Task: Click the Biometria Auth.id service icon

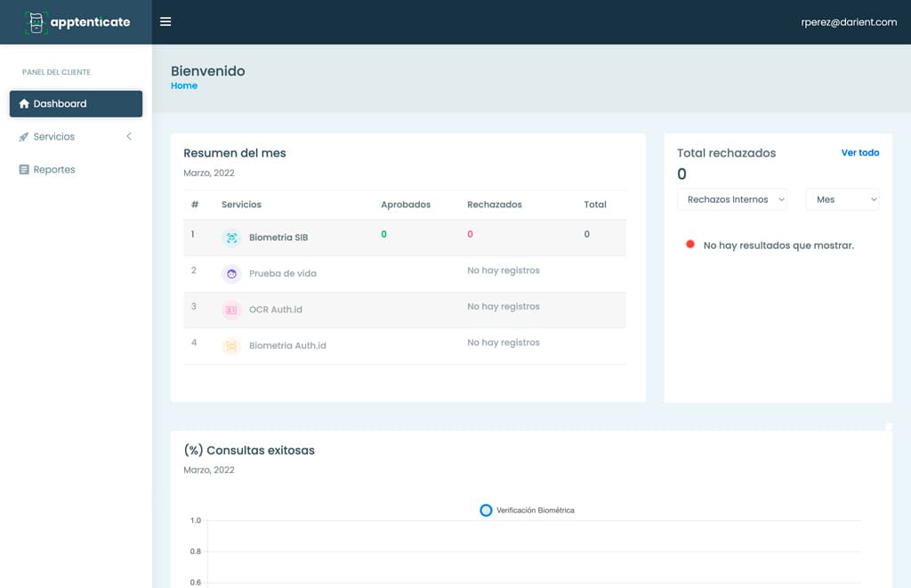Action: tap(231, 346)
